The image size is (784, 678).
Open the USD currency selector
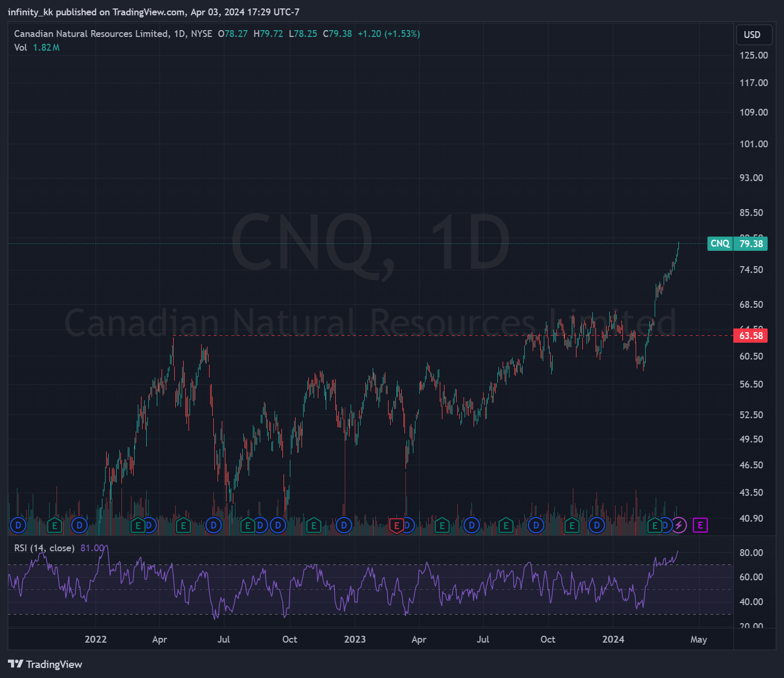pyautogui.click(x=754, y=35)
